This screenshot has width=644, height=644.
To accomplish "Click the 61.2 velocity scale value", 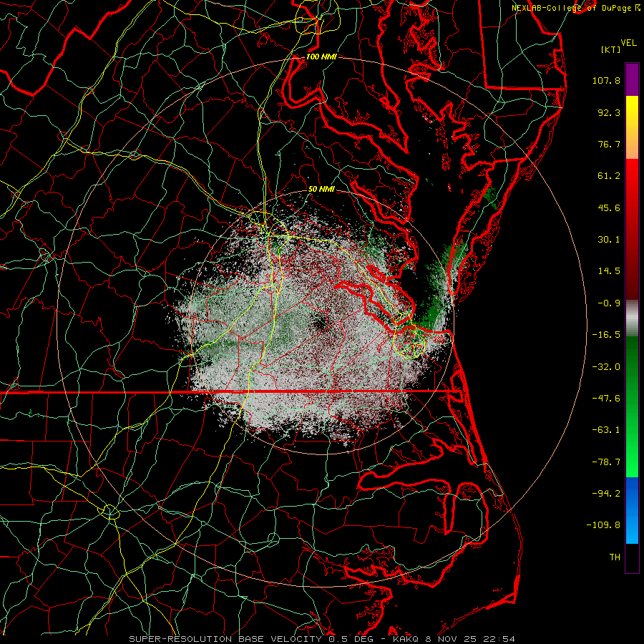I will pos(609,176).
